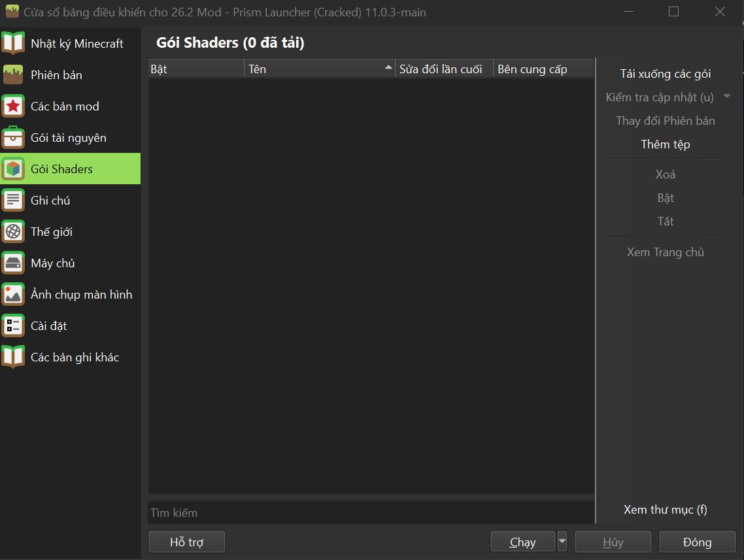The image size is (744, 560).
Task: Open Các bản mod star icon
Action: point(13,106)
